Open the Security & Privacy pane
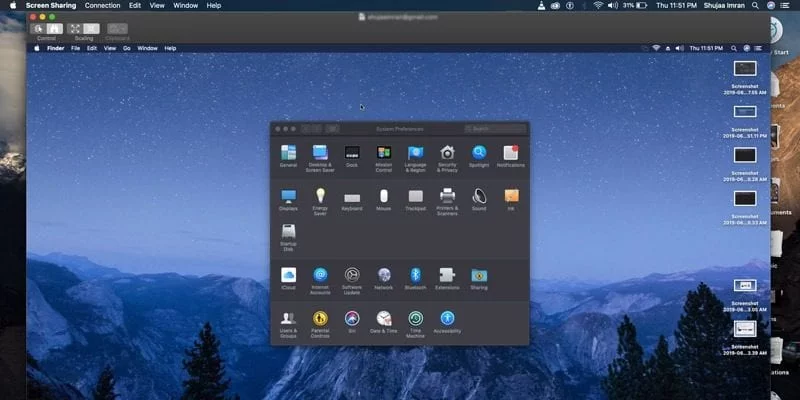The image size is (800, 400). 447,153
